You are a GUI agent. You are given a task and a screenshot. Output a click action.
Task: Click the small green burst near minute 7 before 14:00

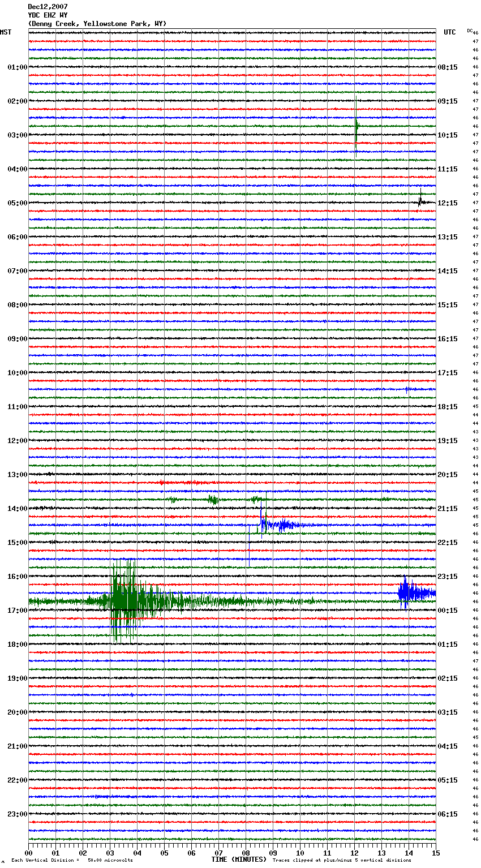[213, 500]
